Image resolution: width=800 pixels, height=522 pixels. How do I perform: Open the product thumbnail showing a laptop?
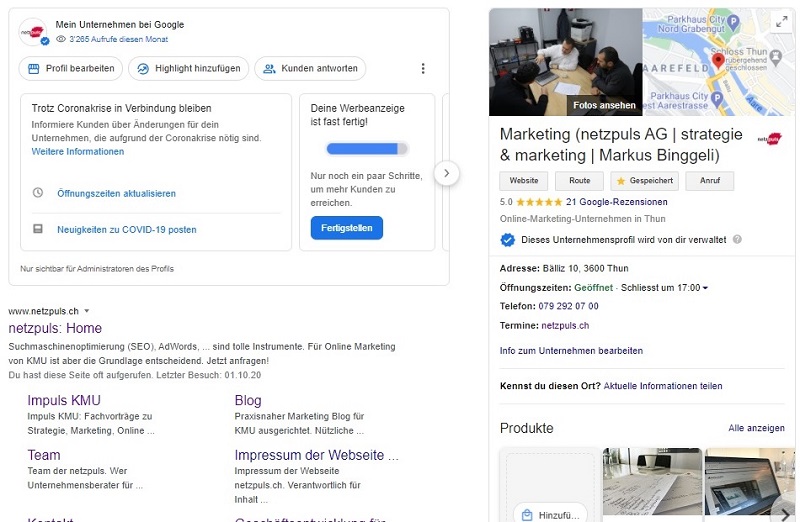749,481
